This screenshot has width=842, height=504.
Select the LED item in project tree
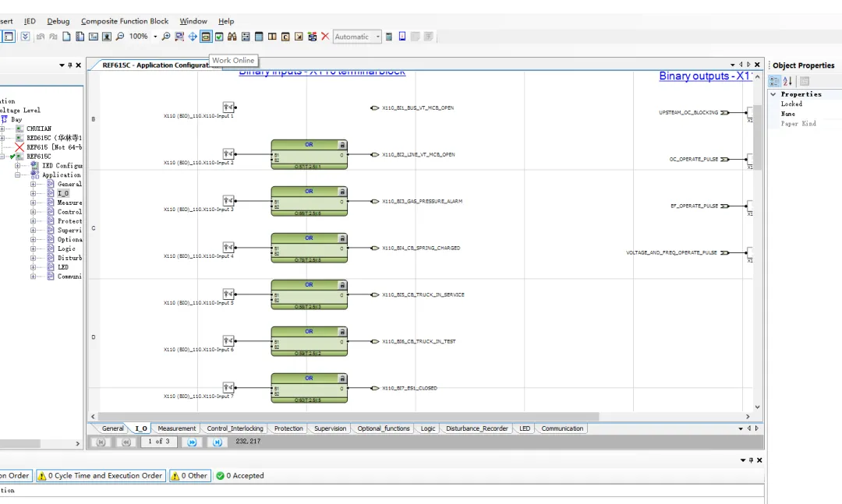(x=63, y=266)
